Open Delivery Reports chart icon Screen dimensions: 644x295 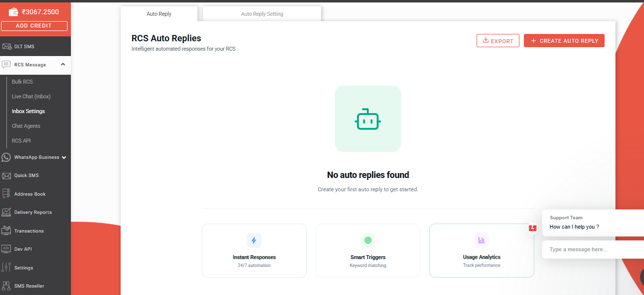(x=6, y=212)
